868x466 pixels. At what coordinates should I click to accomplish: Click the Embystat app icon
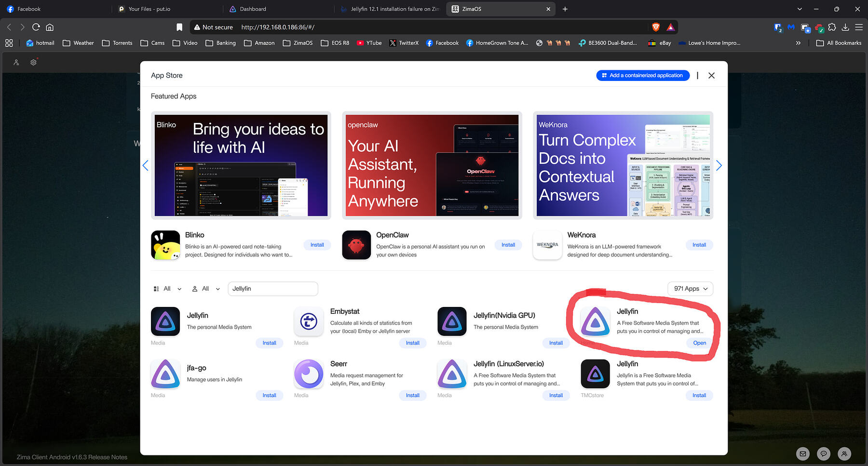309,321
